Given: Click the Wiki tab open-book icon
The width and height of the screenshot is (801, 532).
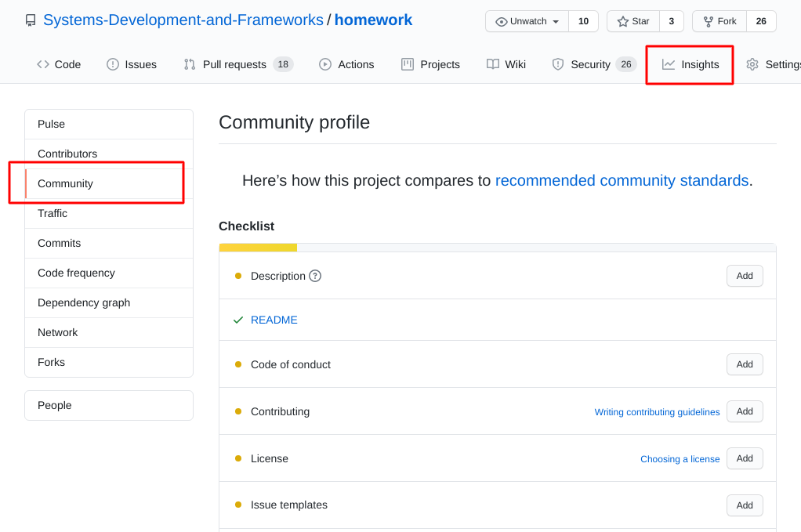Looking at the screenshot, I should click(x=492, y=64).
